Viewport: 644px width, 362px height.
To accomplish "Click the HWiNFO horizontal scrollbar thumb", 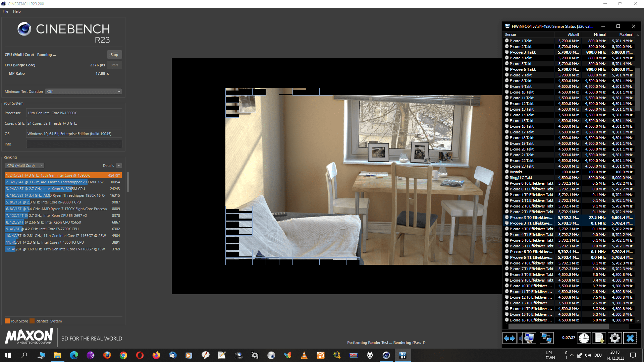I will pos(559,326).
